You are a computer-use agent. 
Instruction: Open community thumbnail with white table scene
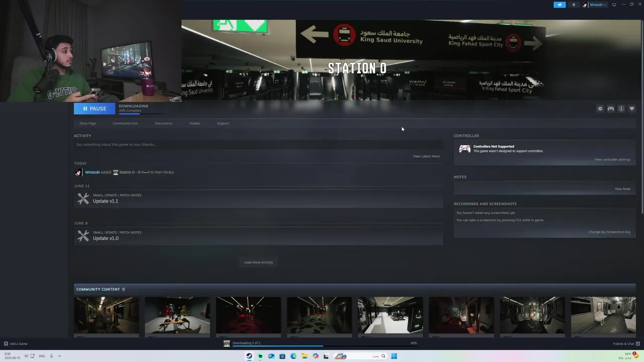click(x=177, y=315)
